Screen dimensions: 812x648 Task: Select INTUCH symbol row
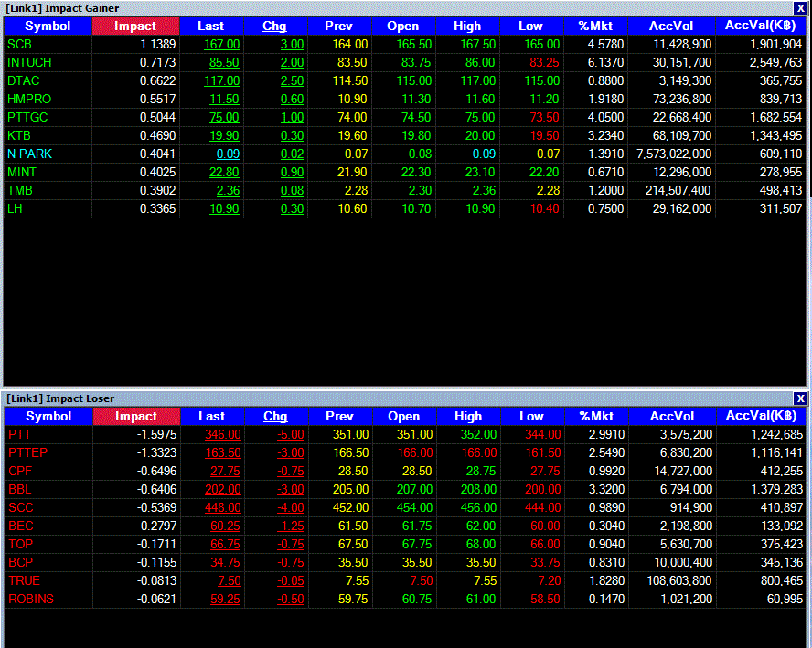click(x=29, y=63)
